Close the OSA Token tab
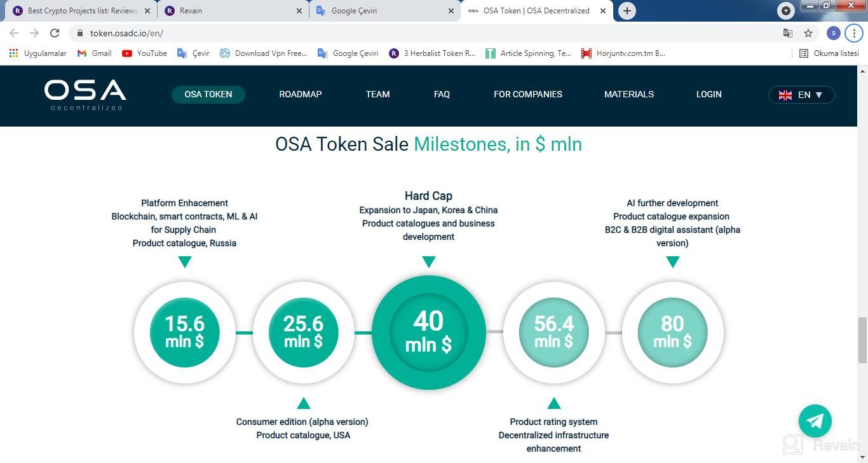Screen dimensions: 868x463 (604, 11)
